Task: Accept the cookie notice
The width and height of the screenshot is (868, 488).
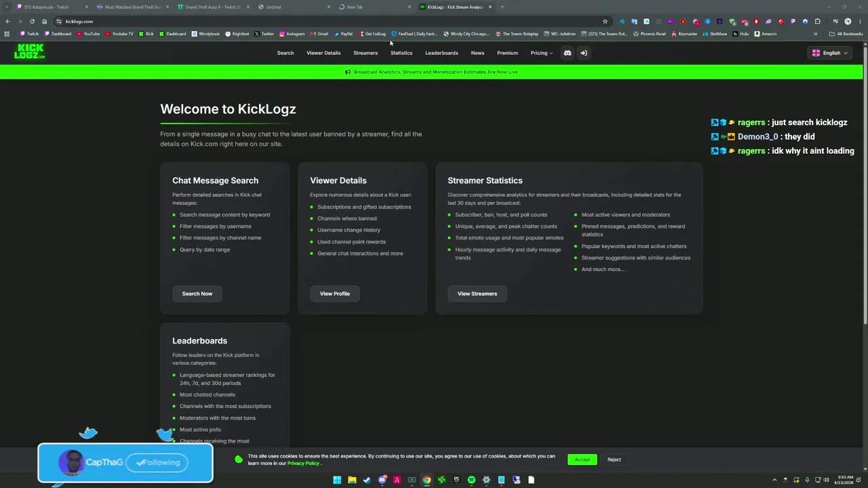Action: (x=583, y=460)
